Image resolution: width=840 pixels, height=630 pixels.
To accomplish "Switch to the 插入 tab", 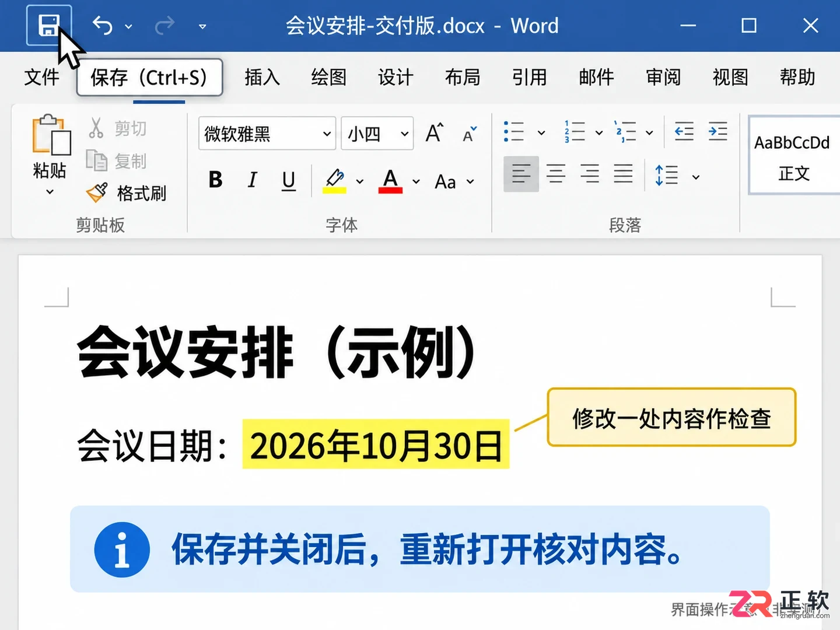I will pos(262,77).
